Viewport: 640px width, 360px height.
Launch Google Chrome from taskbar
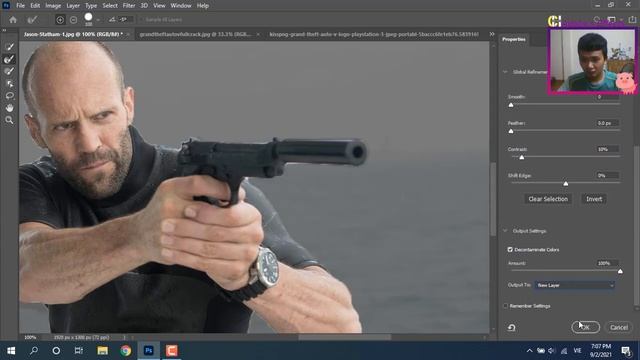[x=126, y=351]
